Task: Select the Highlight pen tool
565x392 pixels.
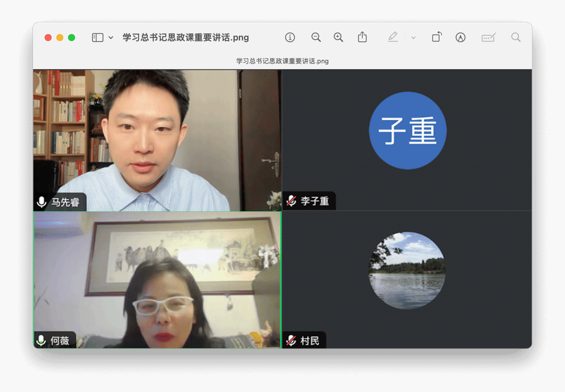Action: click(x=393, y=37)
